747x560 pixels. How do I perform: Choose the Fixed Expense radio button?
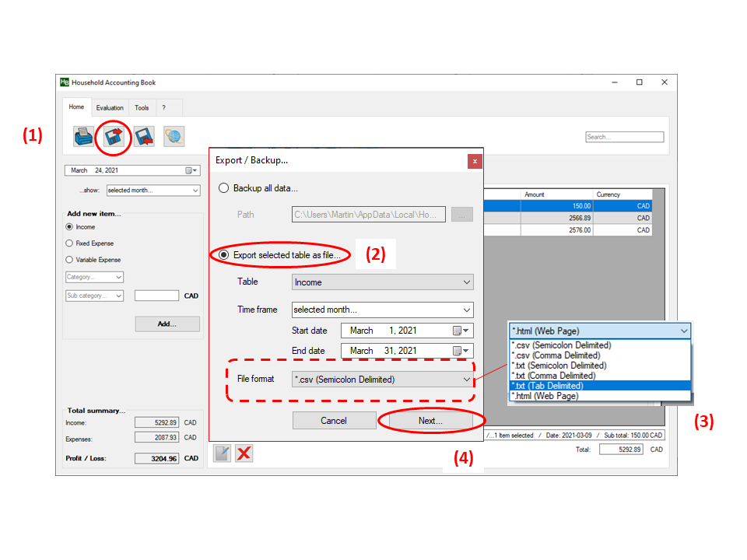(70, 243)
